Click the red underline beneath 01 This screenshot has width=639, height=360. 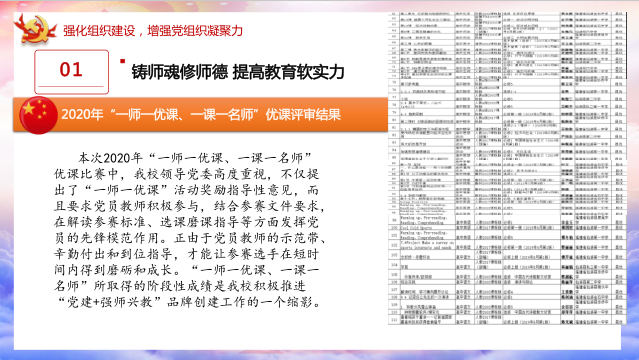coord(71,86)
